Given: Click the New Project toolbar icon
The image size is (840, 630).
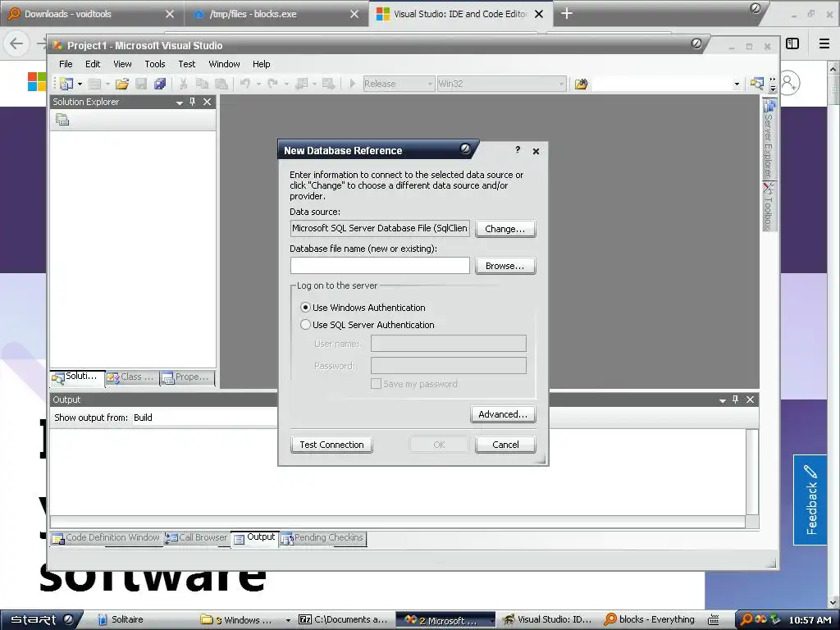Looking at the screenshot, I should 66,84.
